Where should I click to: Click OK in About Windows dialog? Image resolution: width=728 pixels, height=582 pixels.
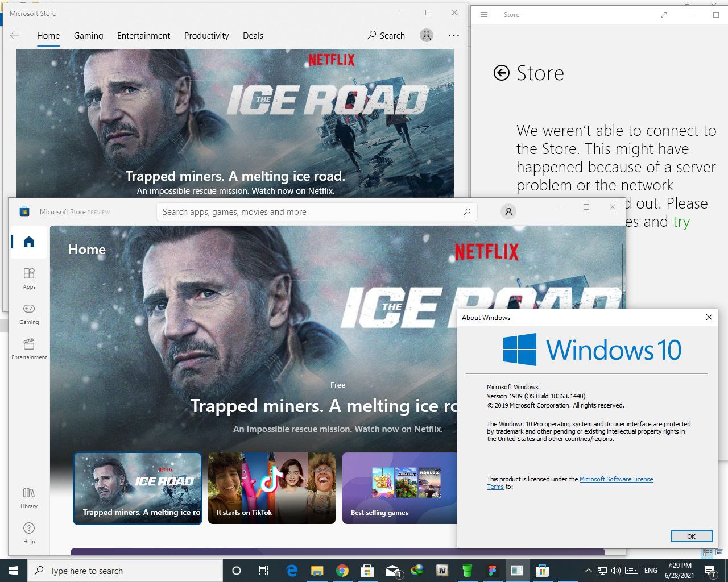click(x=691, y=536)
